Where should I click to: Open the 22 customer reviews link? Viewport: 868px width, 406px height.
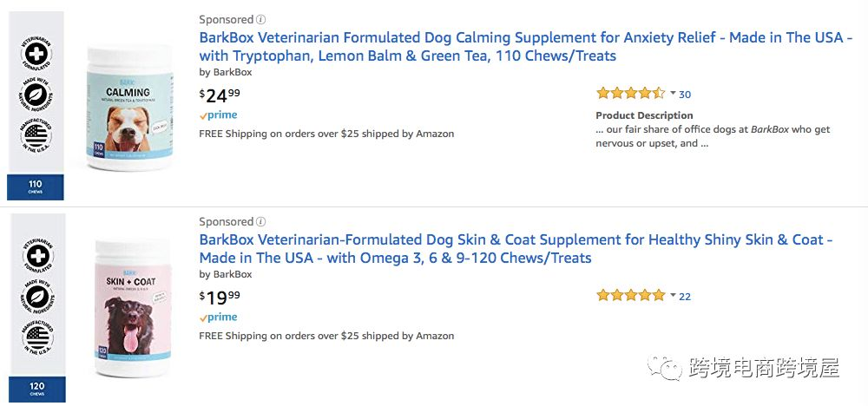685,297
